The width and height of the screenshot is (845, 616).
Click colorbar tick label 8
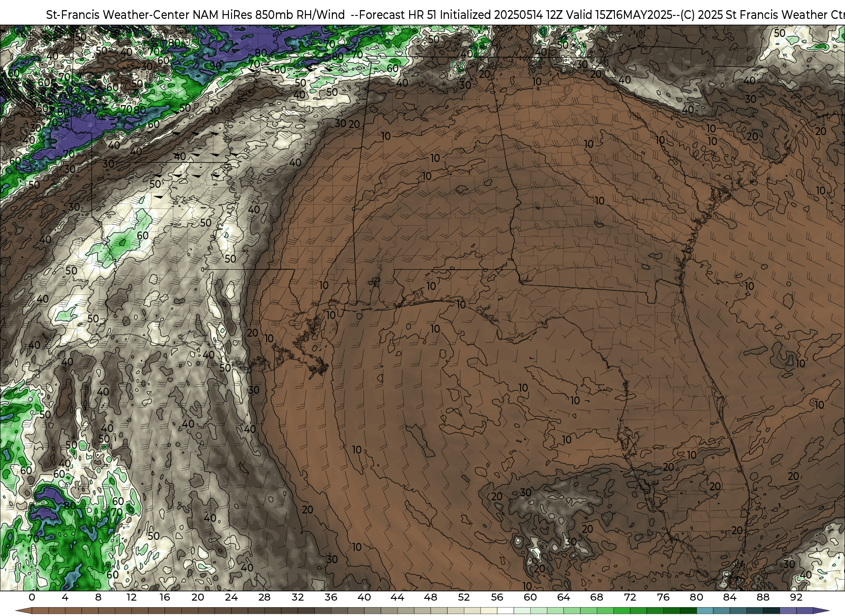[x=98, y=597]
